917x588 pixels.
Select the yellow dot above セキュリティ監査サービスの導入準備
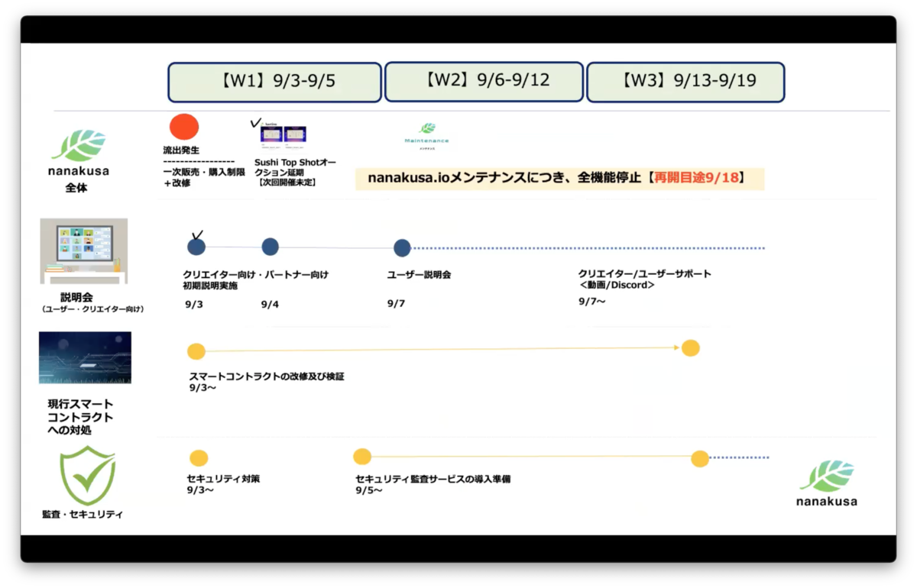click(x=362, y=457)
